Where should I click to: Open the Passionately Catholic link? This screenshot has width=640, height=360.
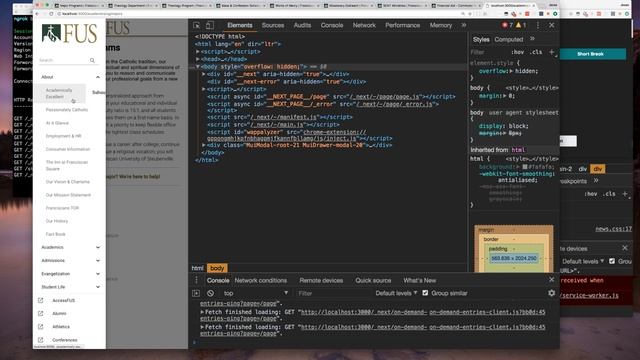(67, 110)
